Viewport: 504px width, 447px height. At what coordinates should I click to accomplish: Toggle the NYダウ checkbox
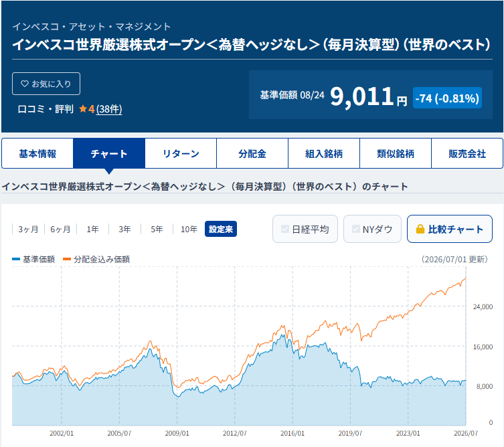[355, 229]
